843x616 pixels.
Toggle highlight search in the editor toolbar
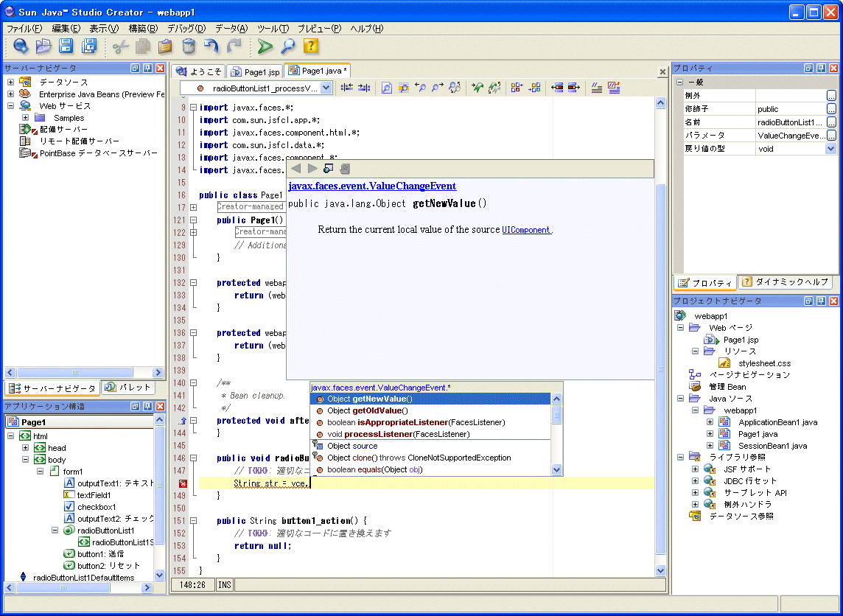coord(404,88)
